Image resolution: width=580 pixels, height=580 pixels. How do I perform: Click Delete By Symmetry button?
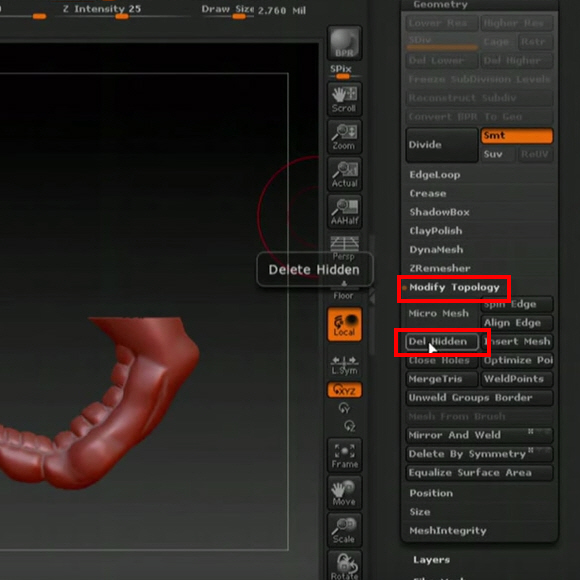point(479,454)
